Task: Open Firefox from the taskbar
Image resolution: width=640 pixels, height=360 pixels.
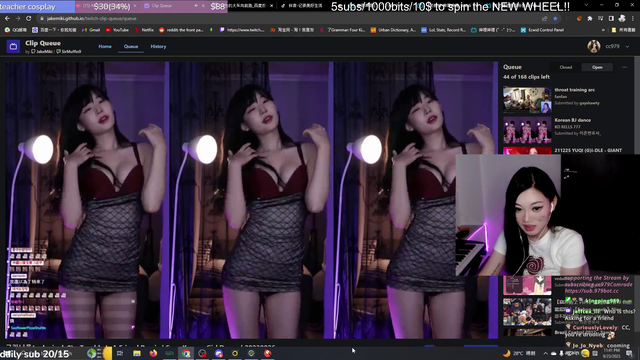Action: coord(153,353)
